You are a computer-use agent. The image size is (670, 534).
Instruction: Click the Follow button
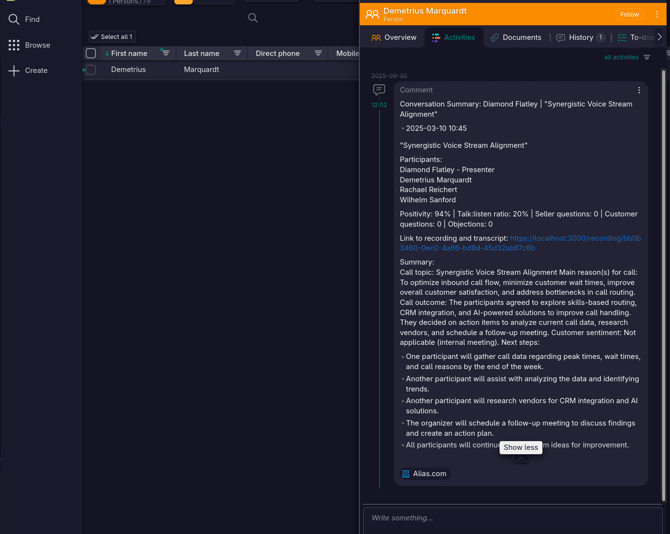point(629,14)
